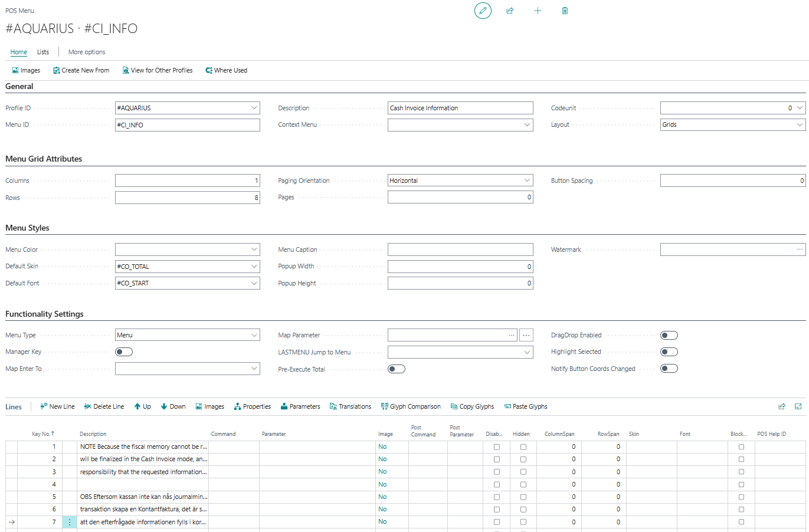Click the No image link in row 3
The image size is (809, 532).
[382, 472]
